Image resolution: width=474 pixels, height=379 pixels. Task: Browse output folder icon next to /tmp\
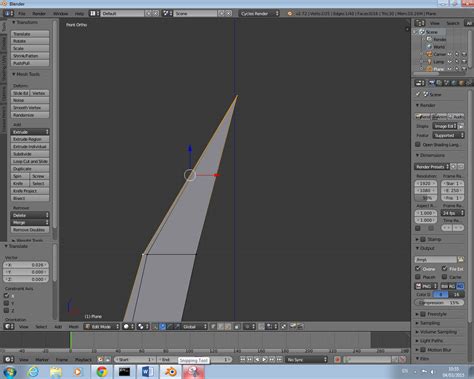461,259
